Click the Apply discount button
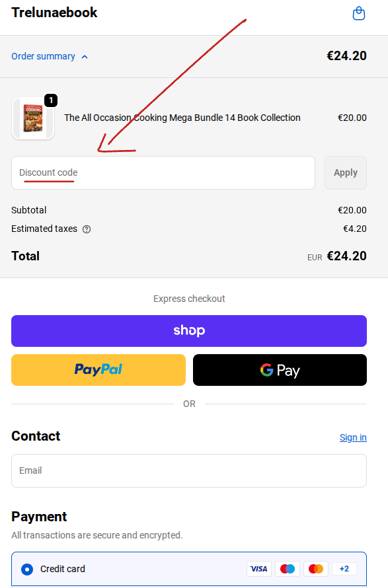This screenshot has height=588, width=388. click(x=345, y=172)
